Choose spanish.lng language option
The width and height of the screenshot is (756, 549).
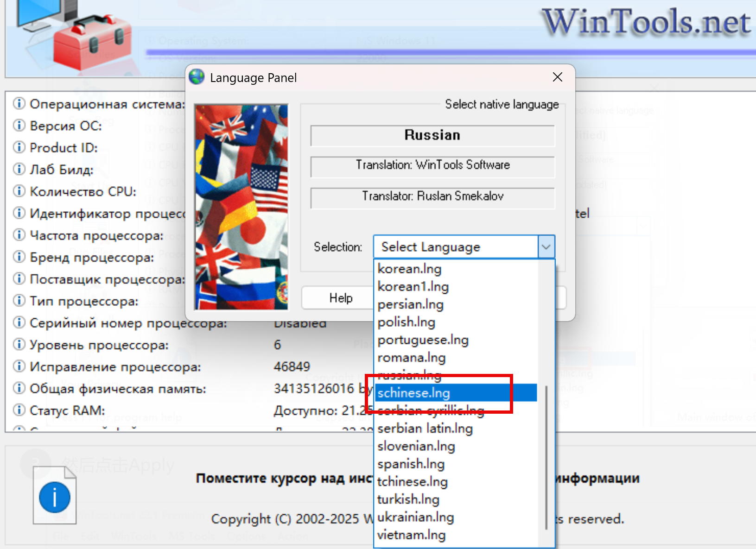coord(411,464)
